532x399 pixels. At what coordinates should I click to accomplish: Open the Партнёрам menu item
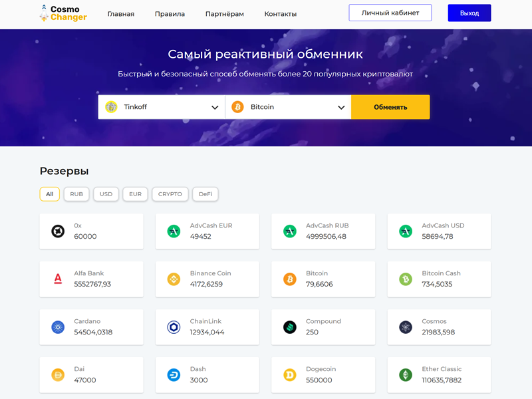pos(225,14)
